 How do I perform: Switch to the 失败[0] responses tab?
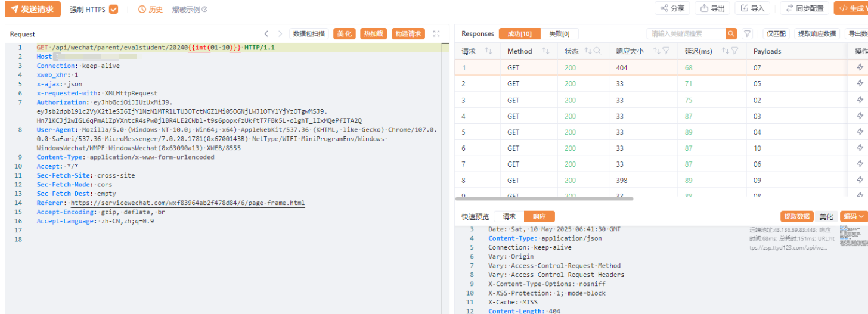click(559, 34)
